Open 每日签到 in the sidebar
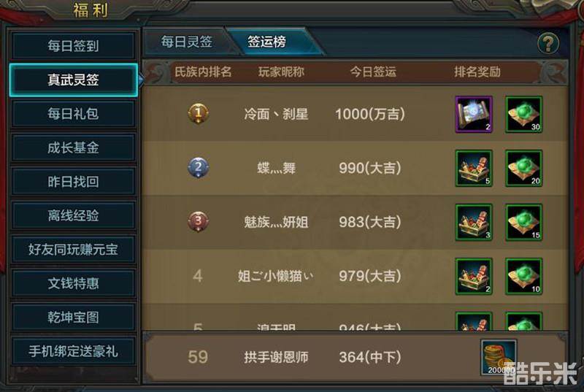The image size is (584, 392). pyautogui.click(x=74, y=46)
